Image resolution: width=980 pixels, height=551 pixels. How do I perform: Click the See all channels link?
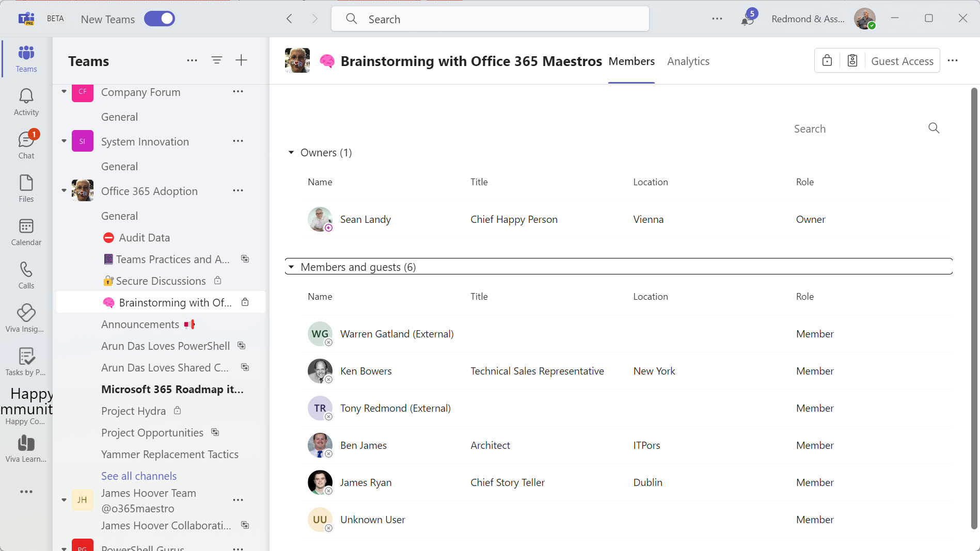point(139,476)
